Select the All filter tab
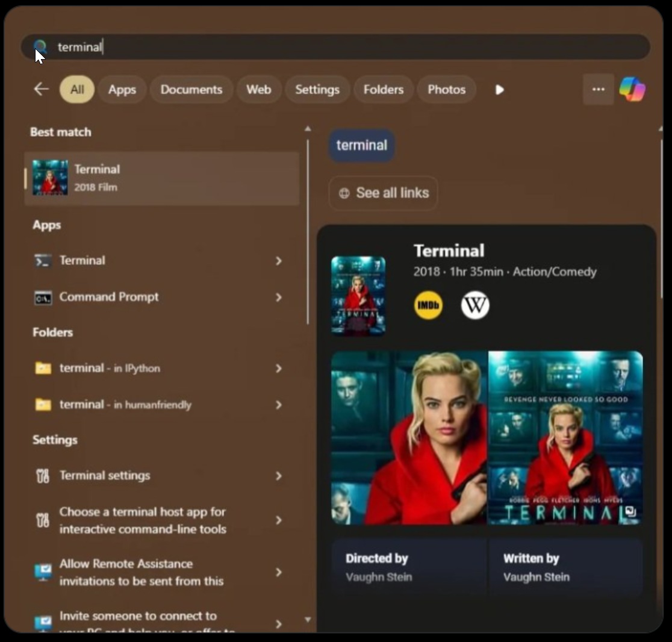The width and height of the screenshot is (672, 642). point(77,89)
